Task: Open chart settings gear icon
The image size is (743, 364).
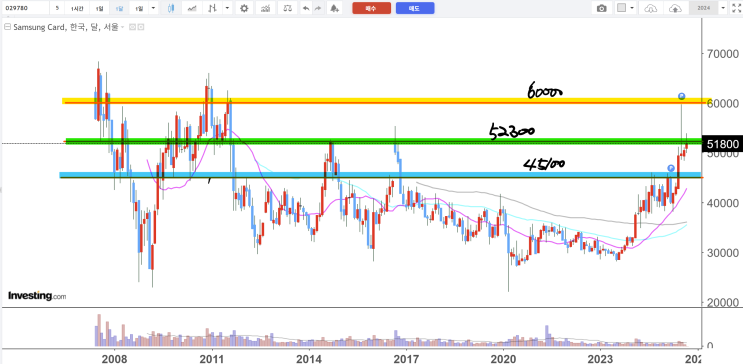Action: tap(244, 8)
